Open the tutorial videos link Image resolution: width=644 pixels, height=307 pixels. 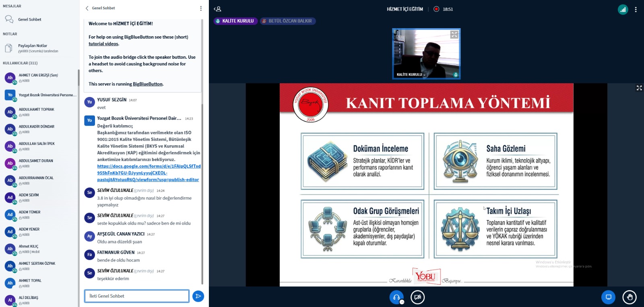[x=103, y=44]
